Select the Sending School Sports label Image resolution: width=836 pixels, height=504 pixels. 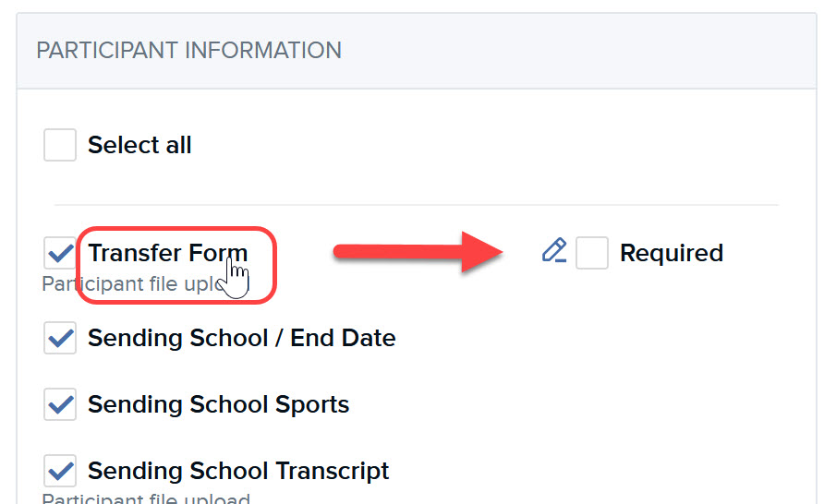click(x=219, y=404)
